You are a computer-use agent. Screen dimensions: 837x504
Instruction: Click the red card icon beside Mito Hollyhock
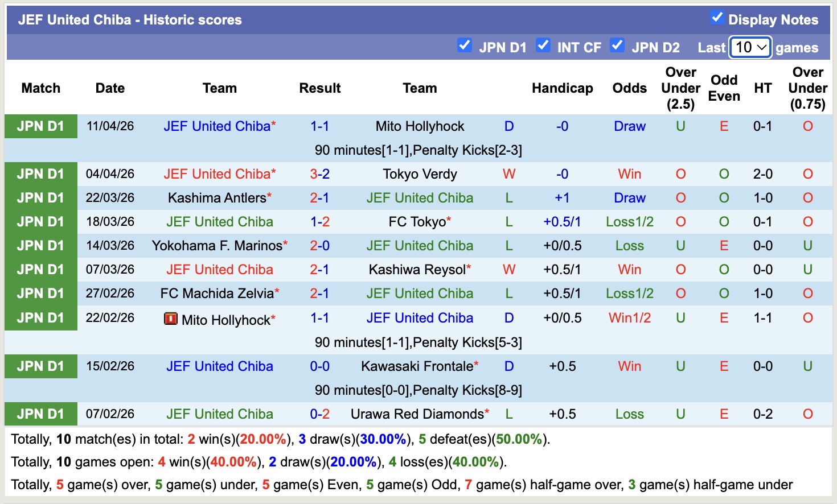(171, 319)
